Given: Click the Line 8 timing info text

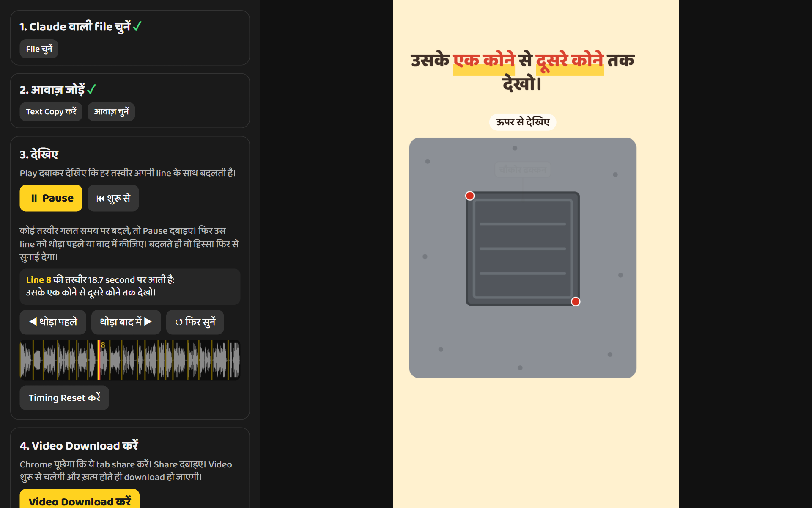Looking at the screenshot, I should tap(130, 286).
